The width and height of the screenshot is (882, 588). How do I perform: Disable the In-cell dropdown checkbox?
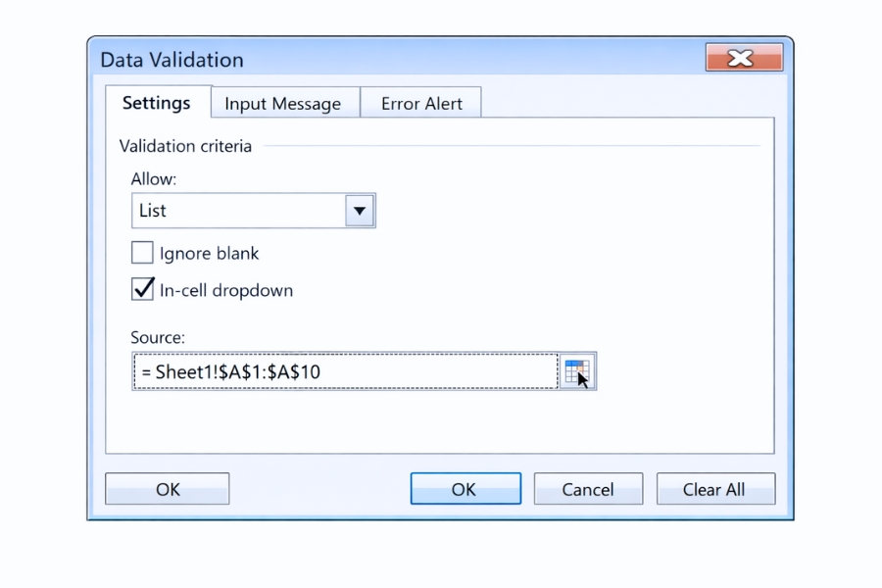pyautogui.click(x=142, y=290)
